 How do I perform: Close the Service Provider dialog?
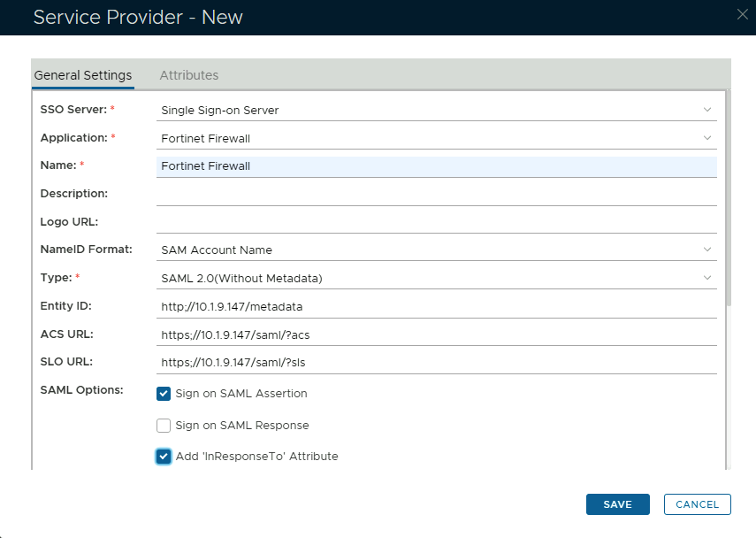743,13
